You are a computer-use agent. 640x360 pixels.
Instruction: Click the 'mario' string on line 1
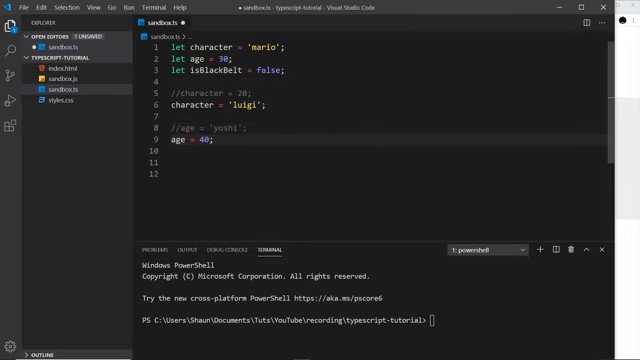click(x=263, y=47)
